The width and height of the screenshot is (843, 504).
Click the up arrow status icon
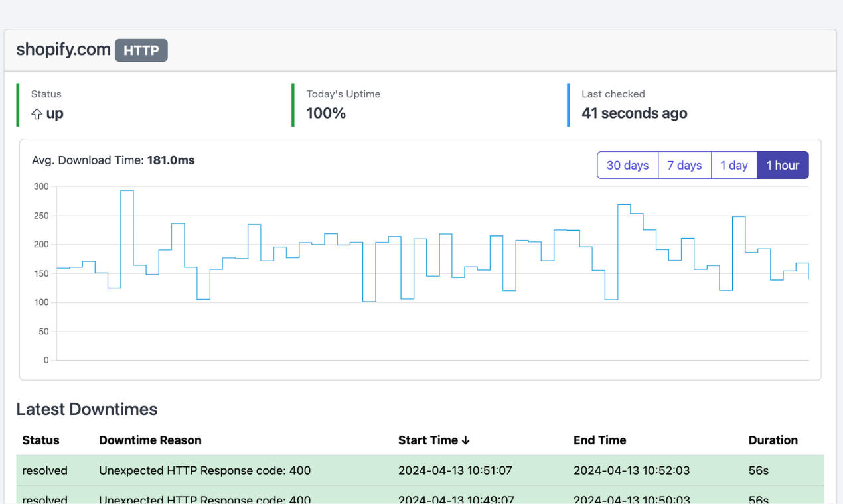tap(37, 114)
